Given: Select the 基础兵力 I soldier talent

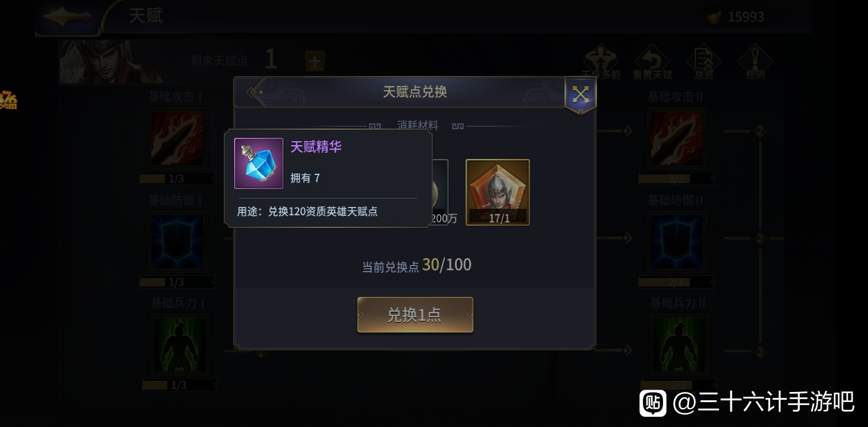Looking at the screenshot, I should tap(179, 345).
